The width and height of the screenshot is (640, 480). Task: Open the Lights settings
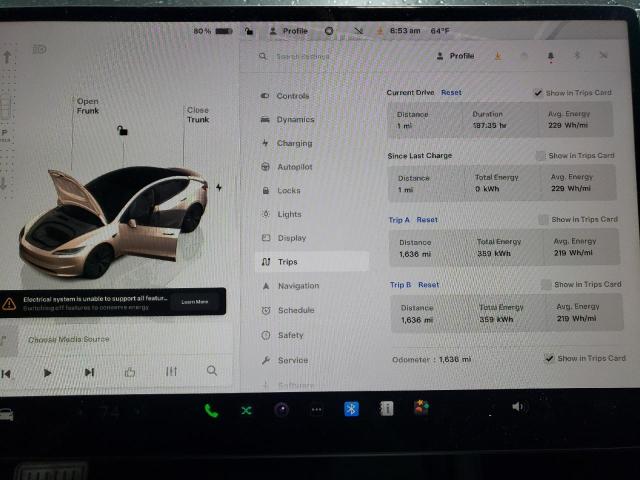tap(289, 214)
